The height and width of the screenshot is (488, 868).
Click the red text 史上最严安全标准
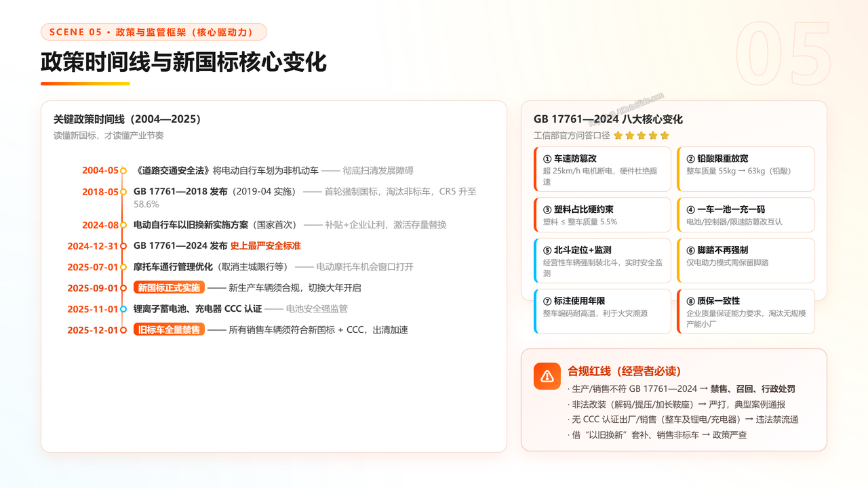coord(266,246)
